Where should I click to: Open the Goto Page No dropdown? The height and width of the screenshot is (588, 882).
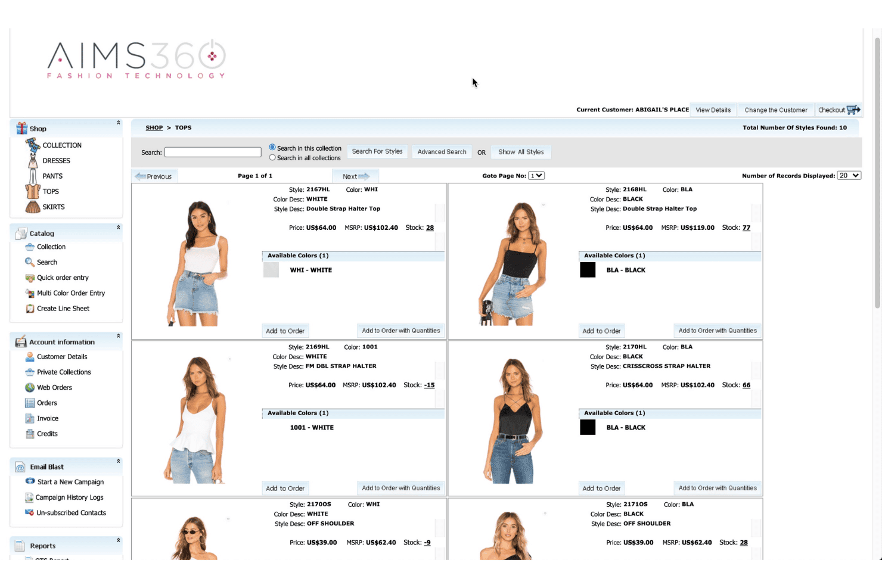[536, 176]
